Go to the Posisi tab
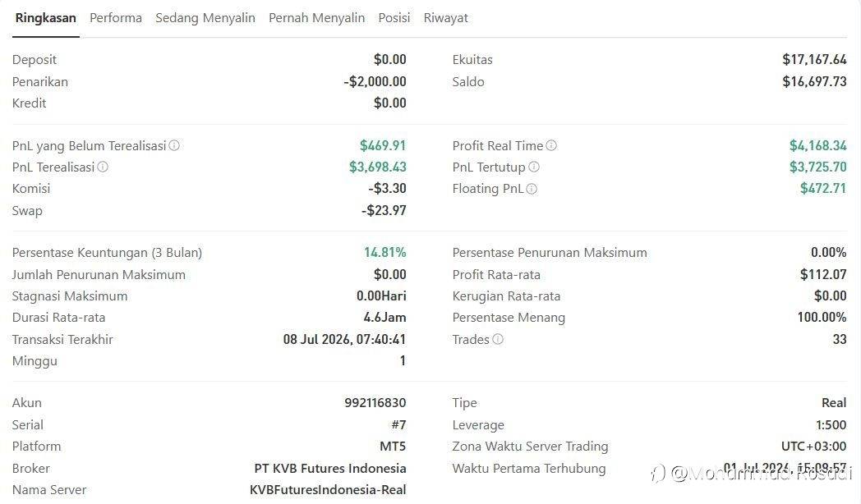The image size is (861, 504). 394,18
